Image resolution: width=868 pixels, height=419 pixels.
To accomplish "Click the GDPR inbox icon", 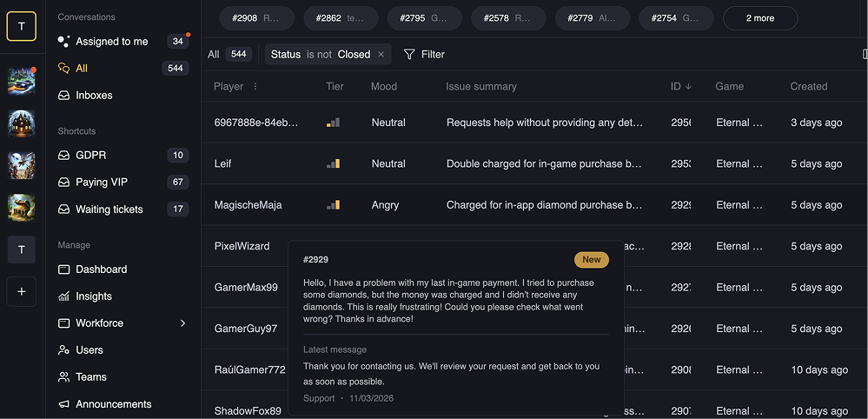I will (x=63, y=156).
